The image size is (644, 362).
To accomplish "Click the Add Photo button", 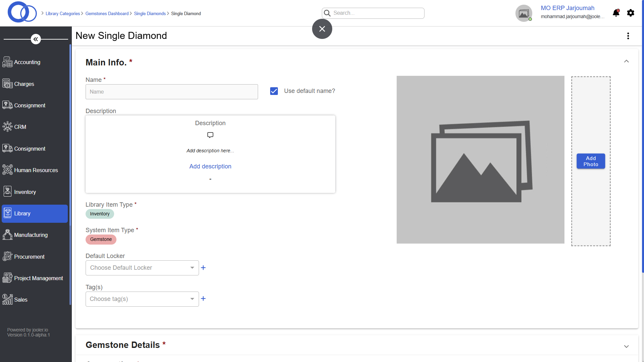I will pos(591,161).
